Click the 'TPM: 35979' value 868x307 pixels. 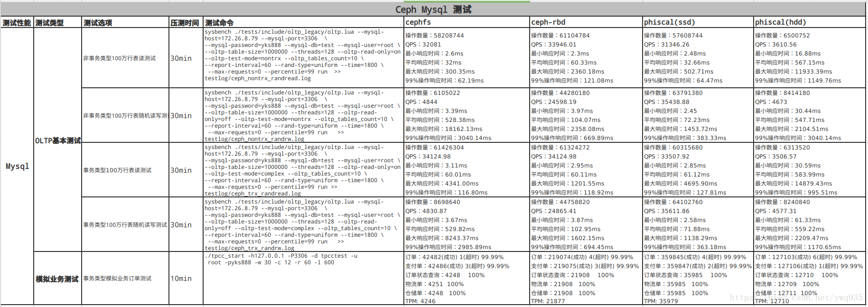coord(661,301)
